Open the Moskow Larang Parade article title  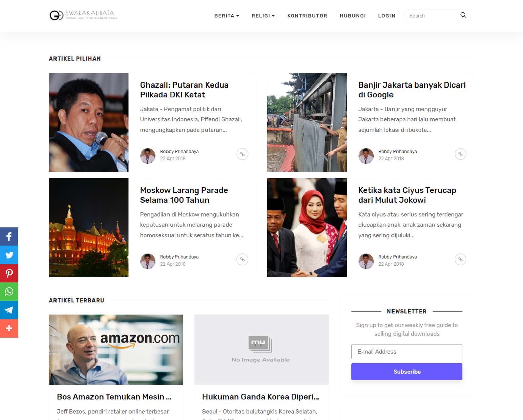pos(184,195)
